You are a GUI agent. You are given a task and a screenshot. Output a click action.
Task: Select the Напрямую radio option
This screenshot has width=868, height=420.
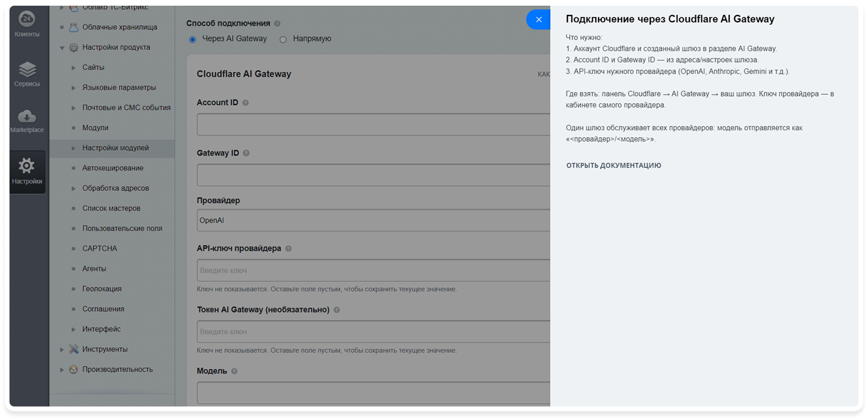(283, 39)
